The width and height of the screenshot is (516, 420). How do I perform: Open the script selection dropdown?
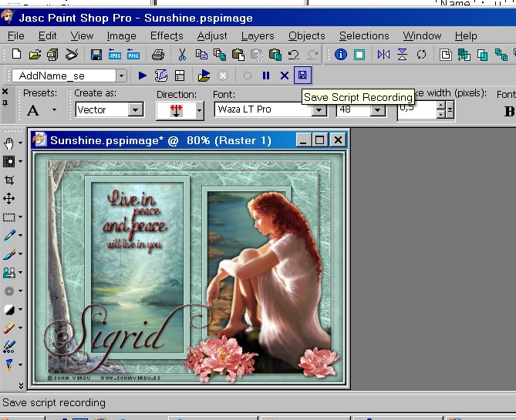(x=121, y=76)
